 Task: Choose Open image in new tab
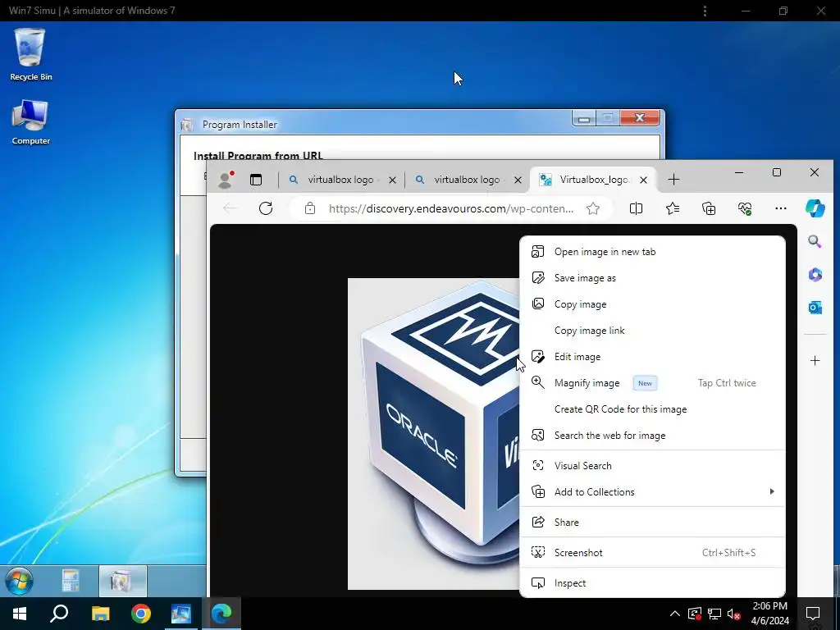tap(652, 252)
